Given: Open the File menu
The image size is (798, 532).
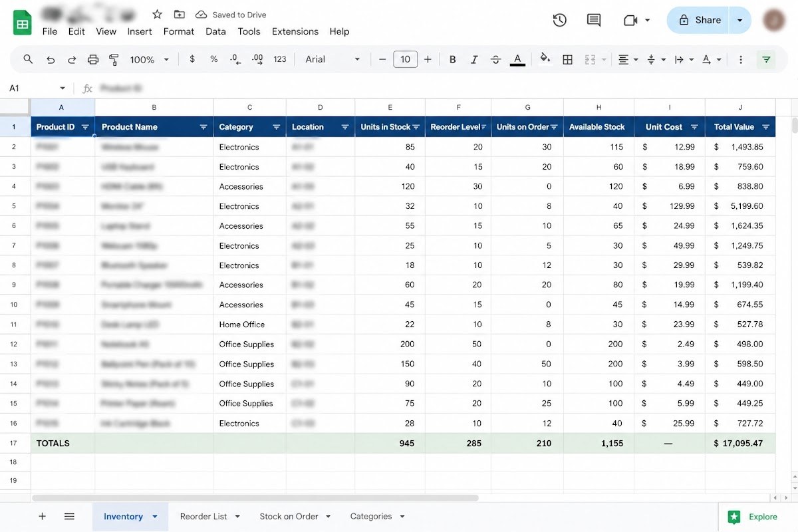Looking at the screenshot, I should (49, 31).
